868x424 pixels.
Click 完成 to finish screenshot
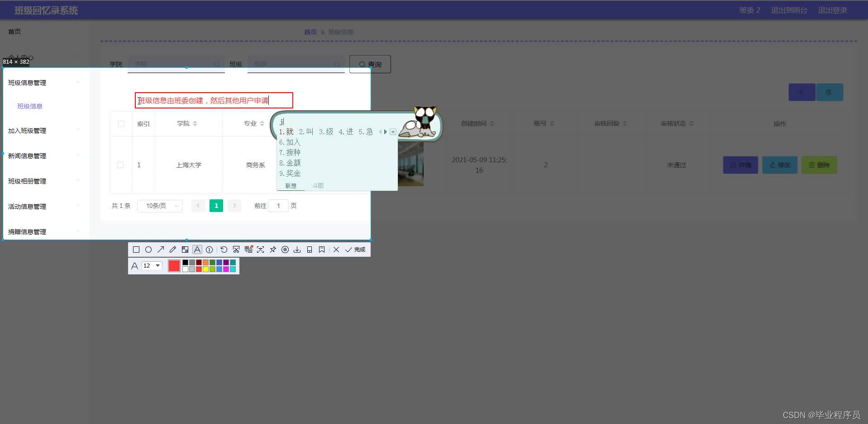click(355, 250)
